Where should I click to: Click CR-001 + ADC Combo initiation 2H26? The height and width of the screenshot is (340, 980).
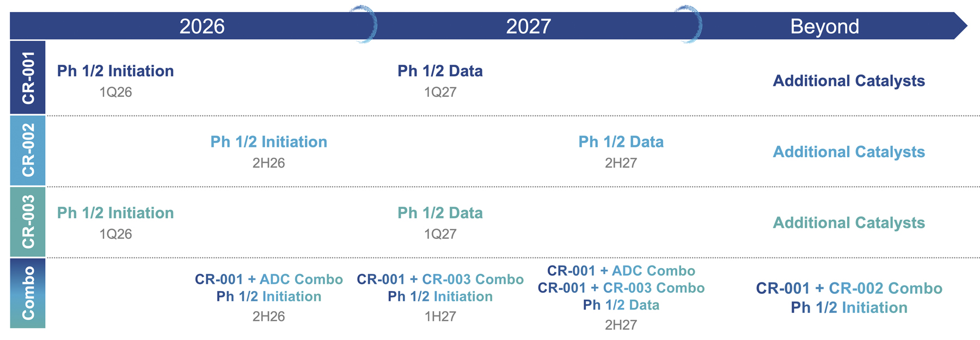point(268,288)
